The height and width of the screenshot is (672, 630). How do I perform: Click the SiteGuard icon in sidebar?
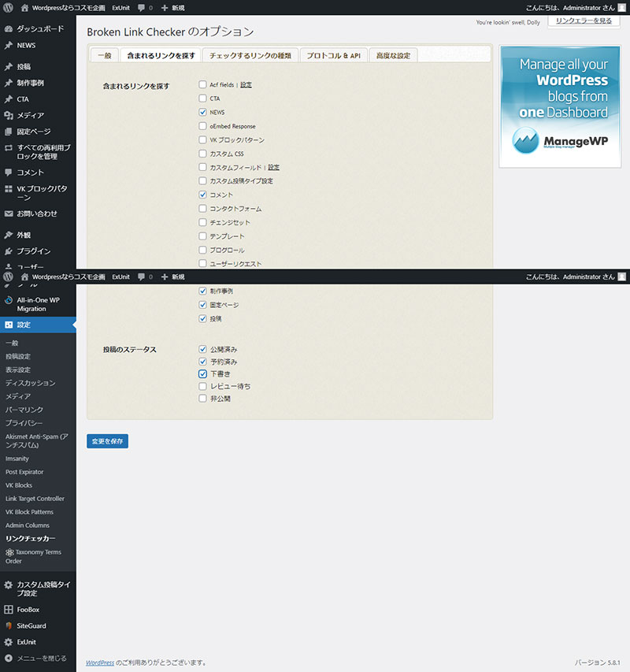point(9,626)
